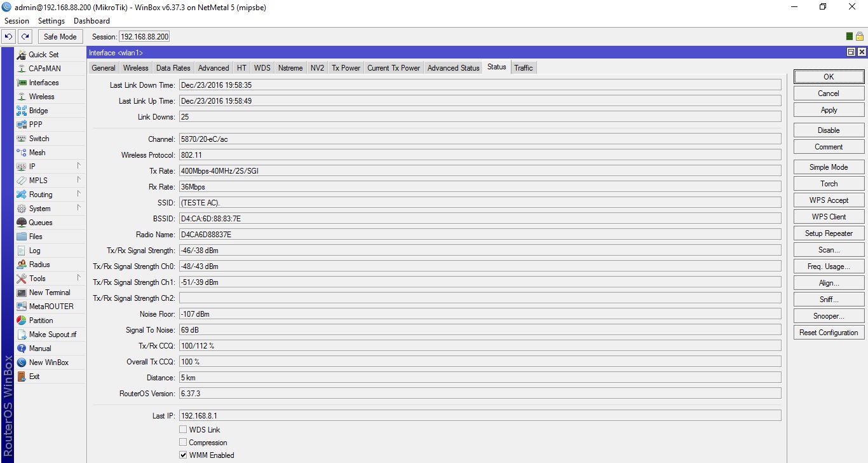
Task: Click the OK button
Action: point(829,77)
